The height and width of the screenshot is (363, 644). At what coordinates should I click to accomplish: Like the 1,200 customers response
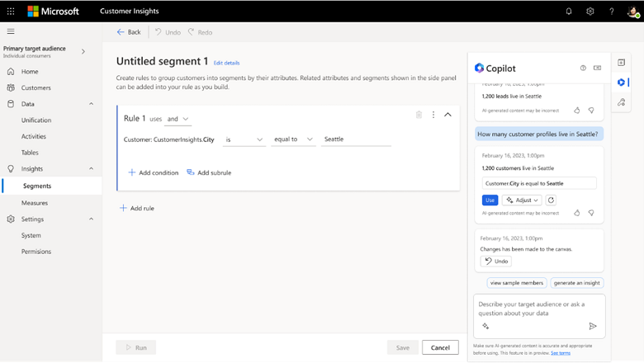pyautogui.click(x=576, y=213)
